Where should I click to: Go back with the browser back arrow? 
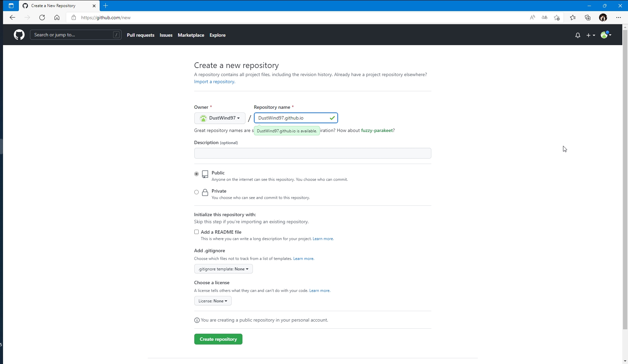pos(12,18)
